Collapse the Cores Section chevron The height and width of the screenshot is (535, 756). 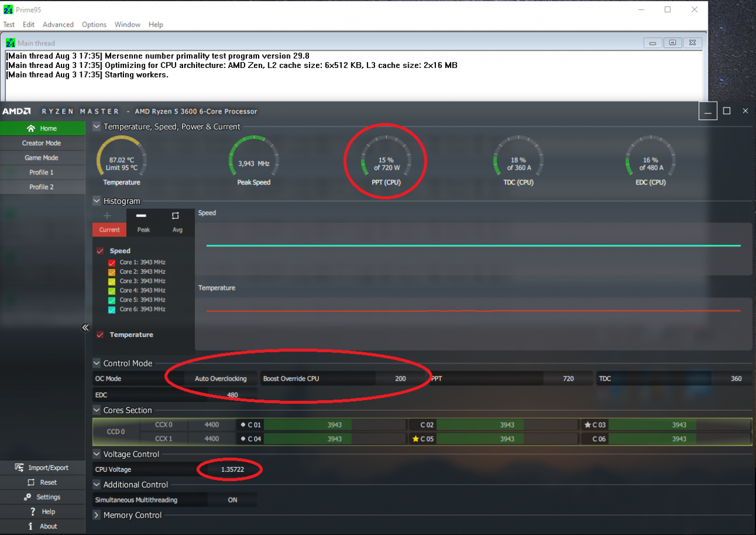(96, 410)
